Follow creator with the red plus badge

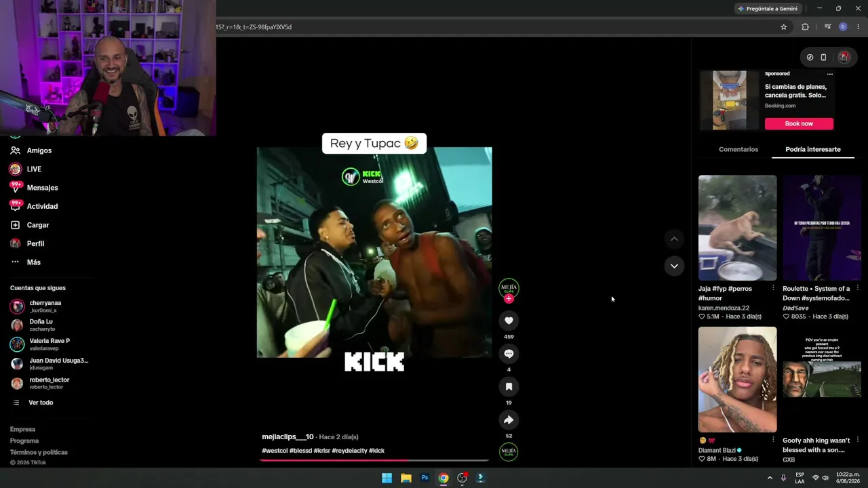[509, 299]
